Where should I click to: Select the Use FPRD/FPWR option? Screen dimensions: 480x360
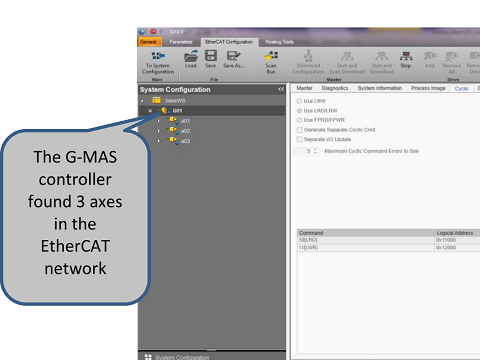(x=299, y=120)
